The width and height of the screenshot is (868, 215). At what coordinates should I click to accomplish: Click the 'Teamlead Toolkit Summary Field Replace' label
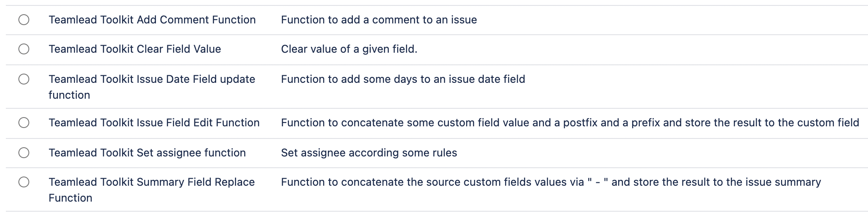(151, 182)
